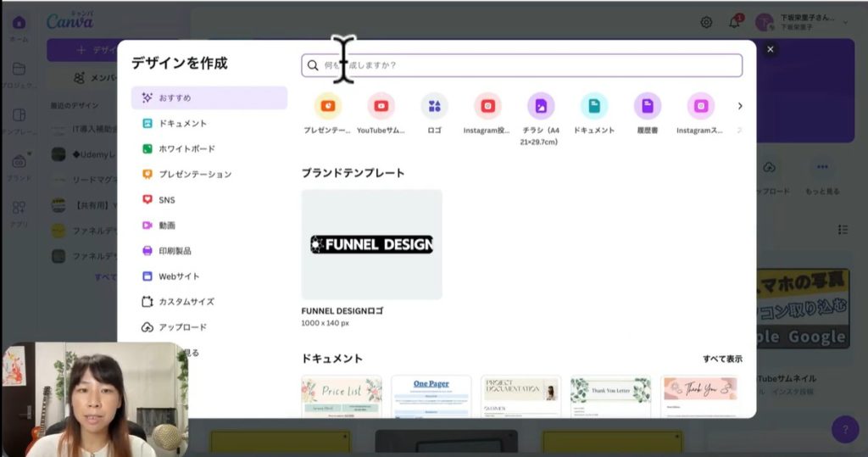Open the ホワイトボード category
The height and width of the screenshot is (457, 868).
[186, 148]
